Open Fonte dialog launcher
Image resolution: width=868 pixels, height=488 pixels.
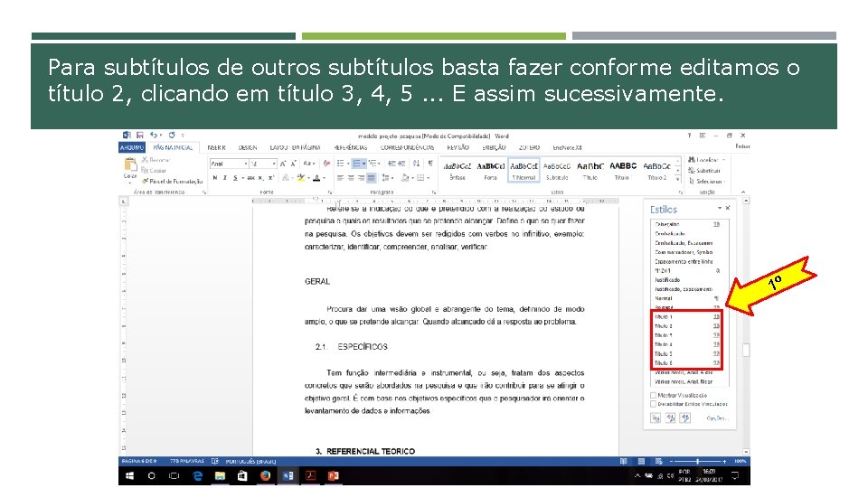coord(330,192)
